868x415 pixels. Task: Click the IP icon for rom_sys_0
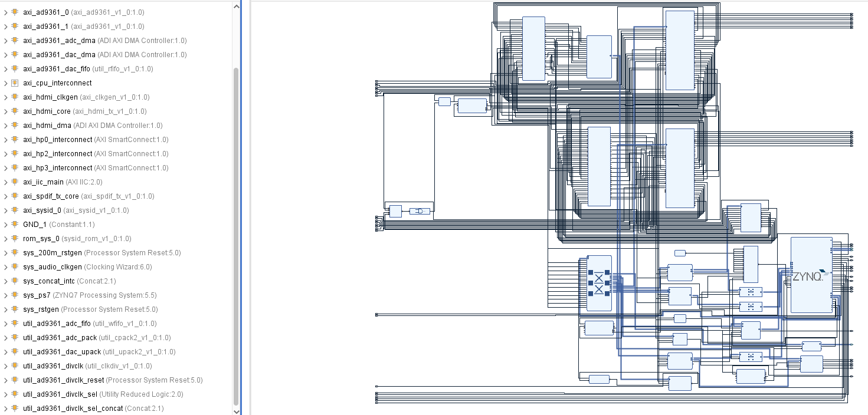click(14, 238)
